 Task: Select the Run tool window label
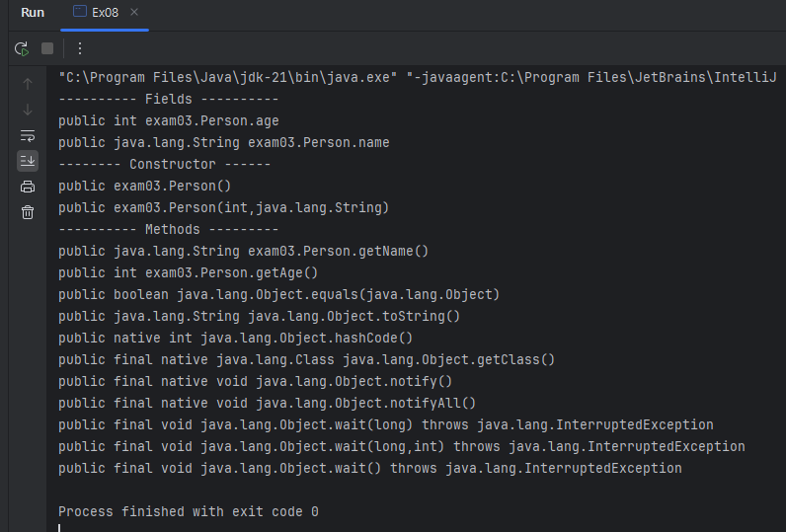point(33,13)
